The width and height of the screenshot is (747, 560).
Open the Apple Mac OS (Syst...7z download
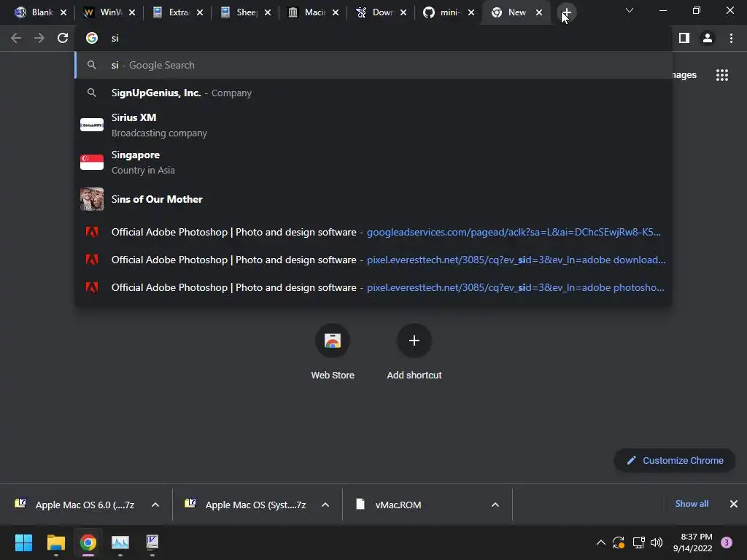click(x=247, y=505)
